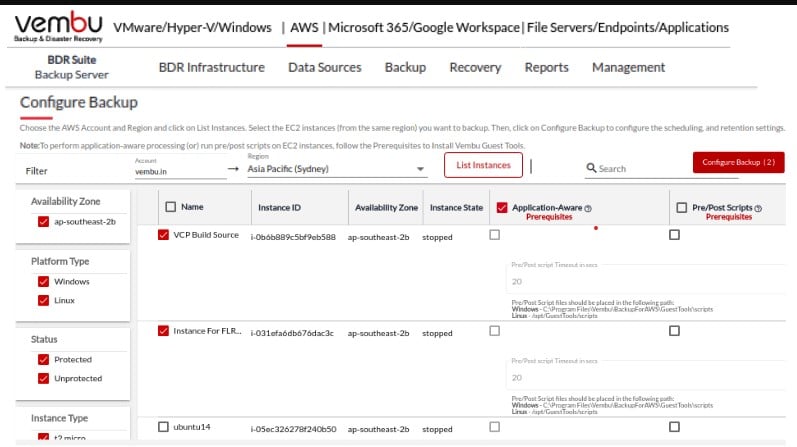Open the Pre/Post Scripts Prerequisites link
This screenshot has width=797, height=447.
(728, 217)
